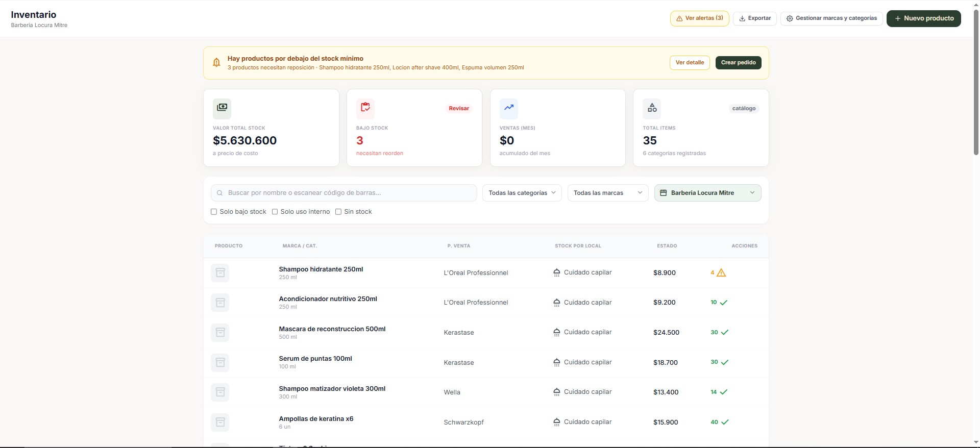This screenshot has height=448, width=980.
Task: Click category icon in Shampoo matizador violeta row
Action: coord(557,392)
